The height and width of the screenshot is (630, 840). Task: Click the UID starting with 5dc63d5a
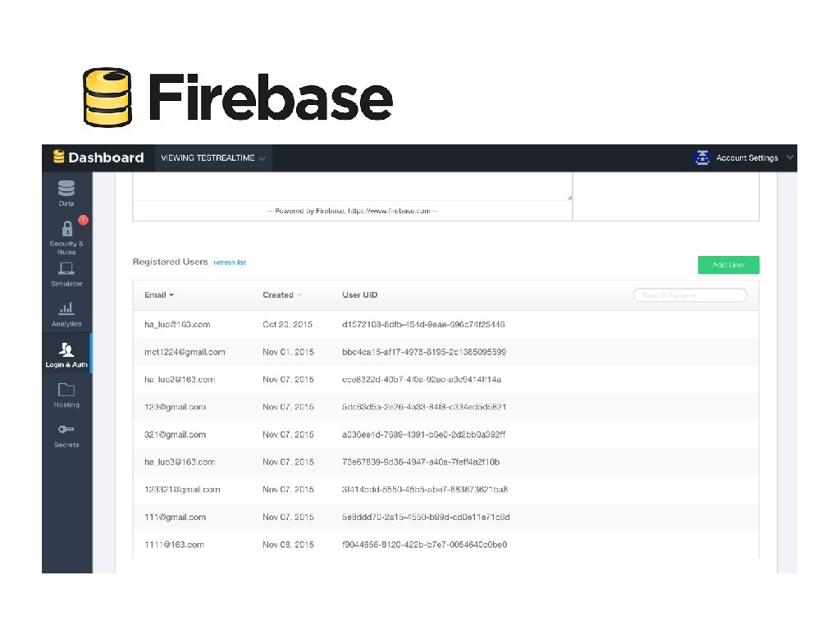click(x=424, y=407)
